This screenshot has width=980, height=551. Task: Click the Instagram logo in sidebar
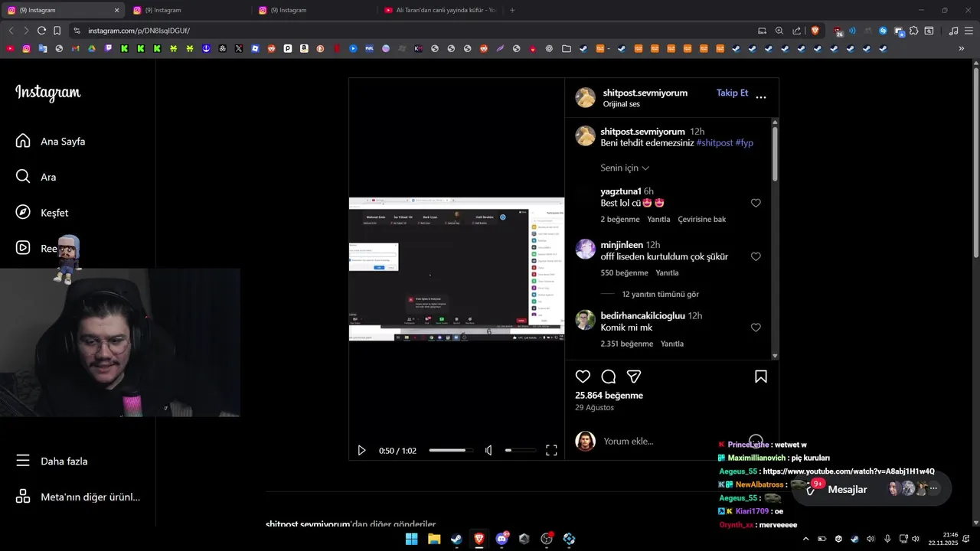(x=47, y=93)
